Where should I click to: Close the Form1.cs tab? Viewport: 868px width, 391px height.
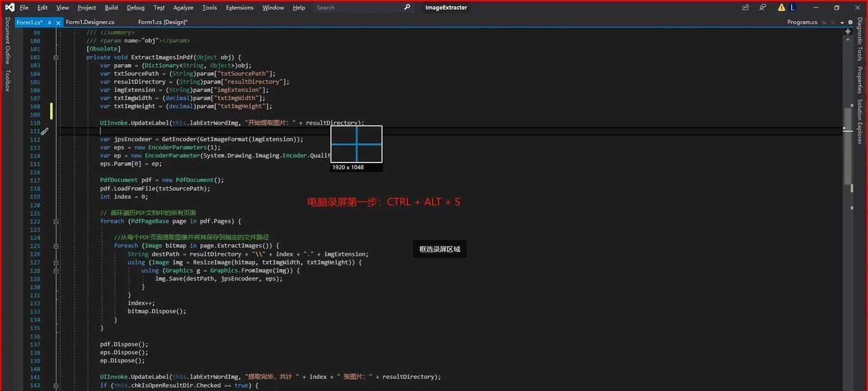59,23
